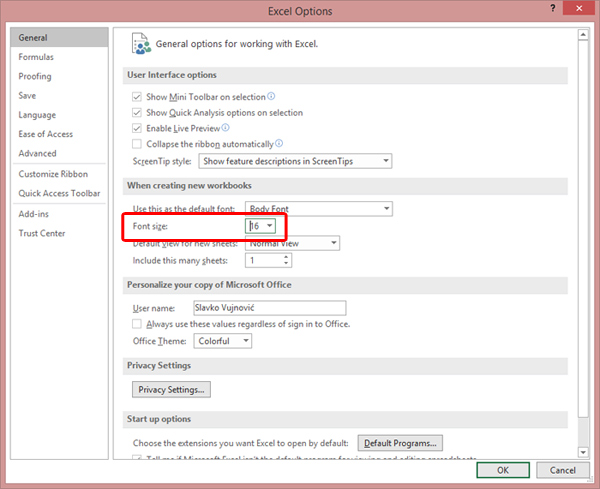Click info icon beside Show Mini Toolbar
600x489 pixels.
coord(271,97)
